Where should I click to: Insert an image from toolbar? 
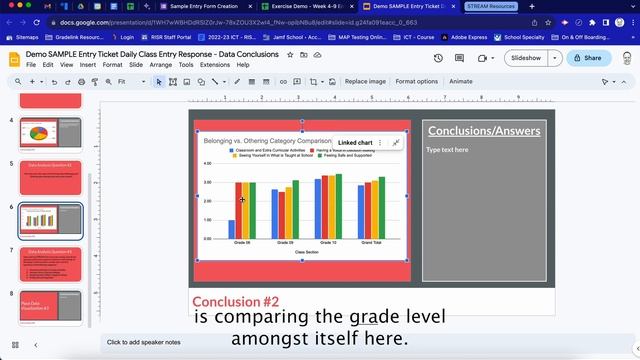(x=187, y=82)
